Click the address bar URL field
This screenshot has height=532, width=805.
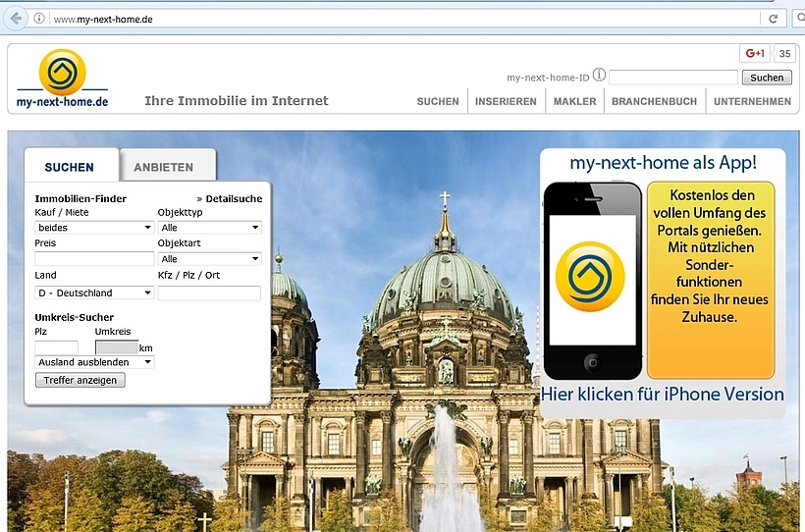pyautogui.click(x=401, y=19)
